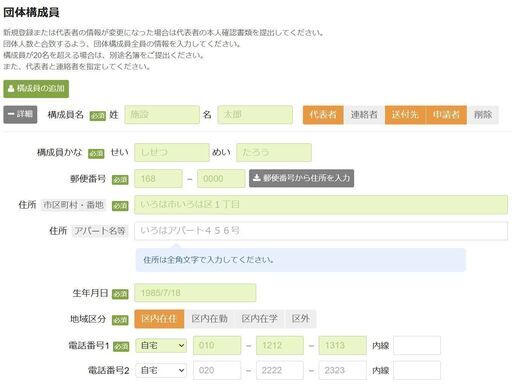Click the 郵便番号 label
The height and width of the screenshot is (385, 512).
88,179
